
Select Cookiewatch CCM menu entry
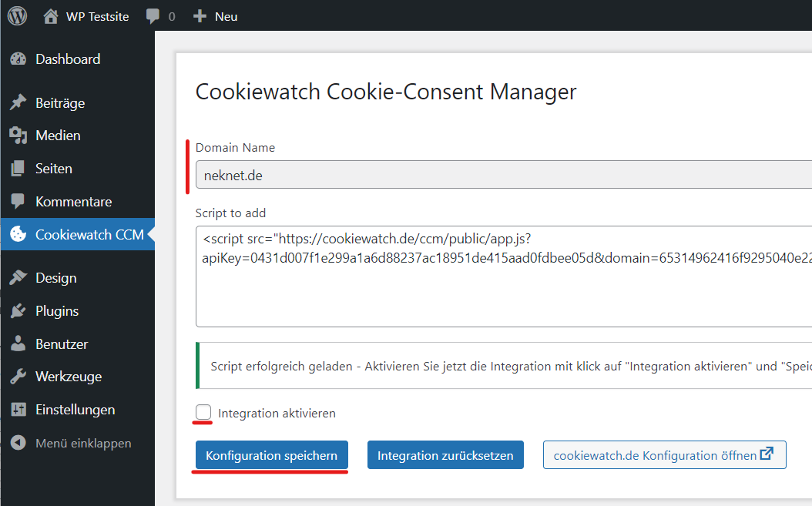point(89,234)
